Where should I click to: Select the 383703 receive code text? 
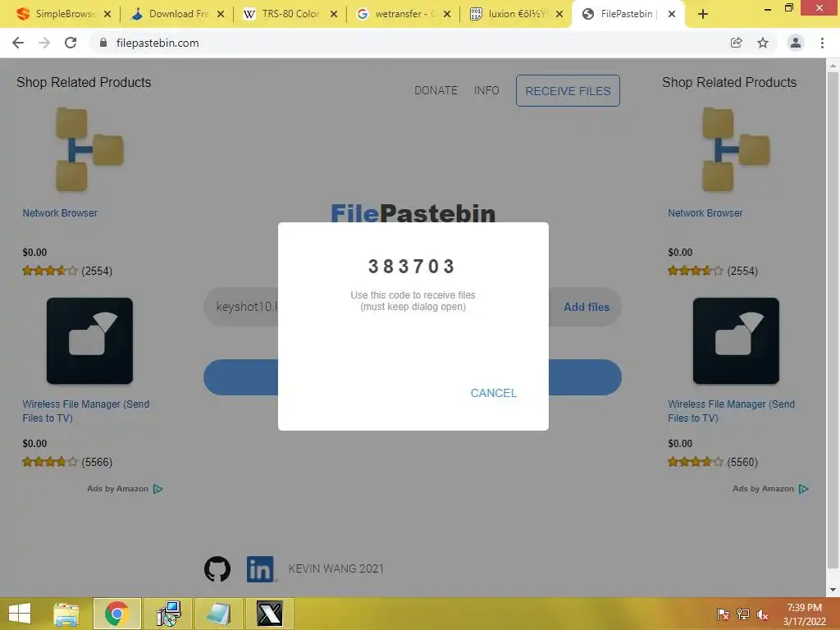(412, 267)
